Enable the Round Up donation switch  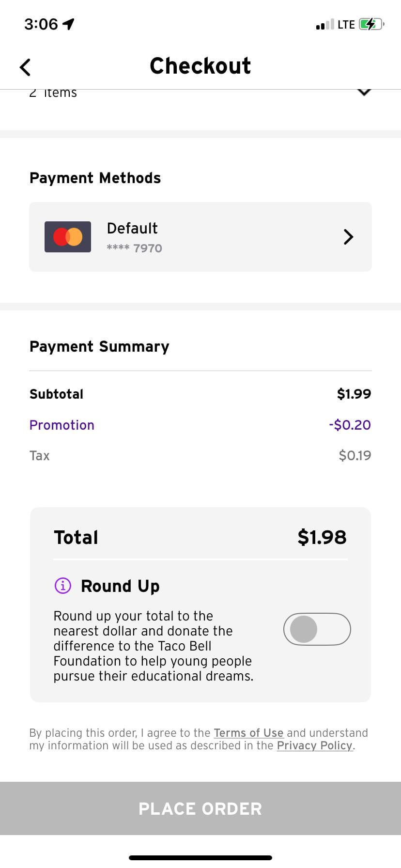(317, 629)
